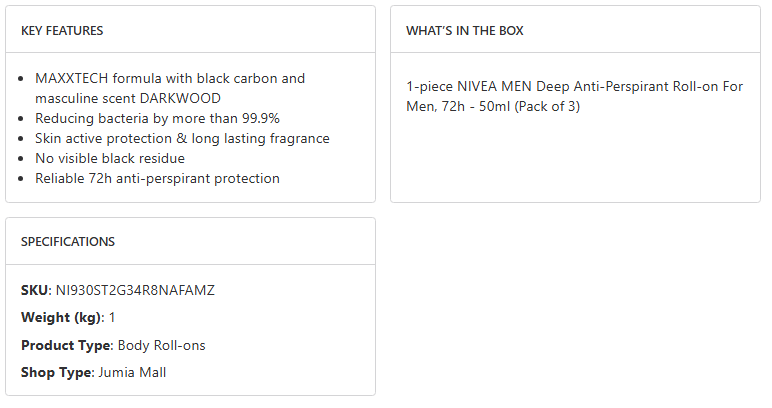Click the SKU label
Image resolution: width=772 pixels, height=408 pixels.
tap(34, 290)
